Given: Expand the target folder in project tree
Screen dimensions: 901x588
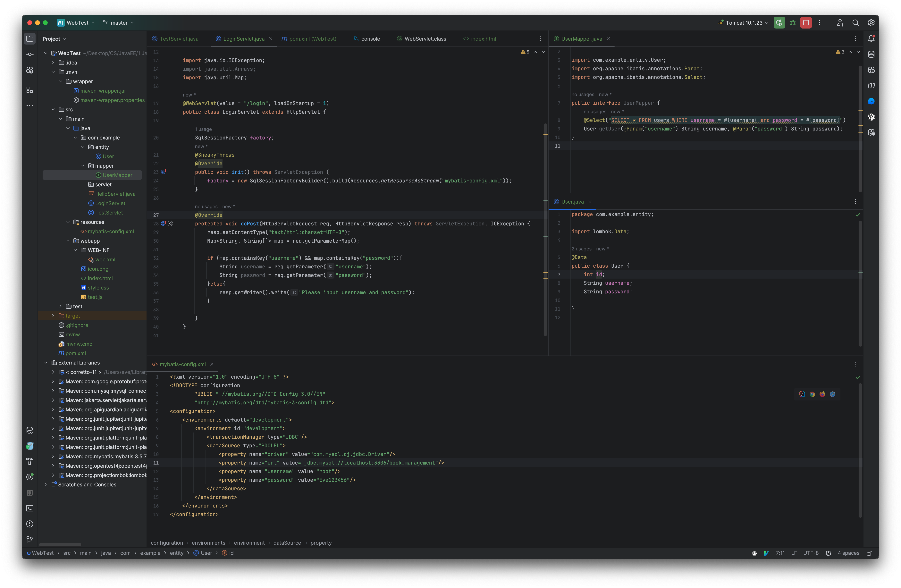Looking at the screenshot, I should coord(53,316).
